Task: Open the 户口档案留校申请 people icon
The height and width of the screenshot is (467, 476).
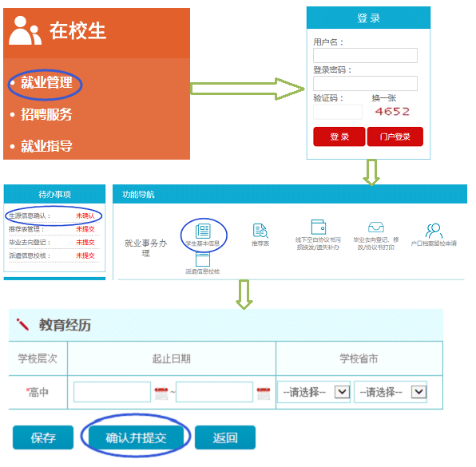Action: pos(434,231)
